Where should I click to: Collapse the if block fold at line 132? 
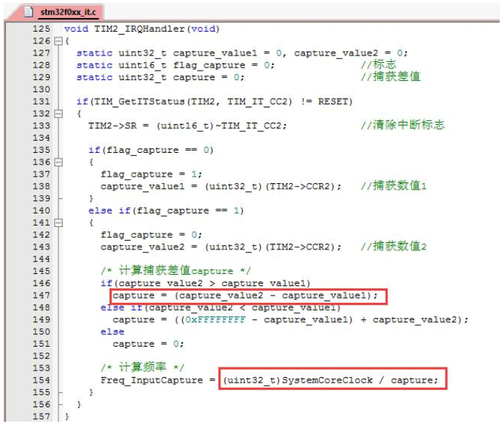tap(58, 114)
